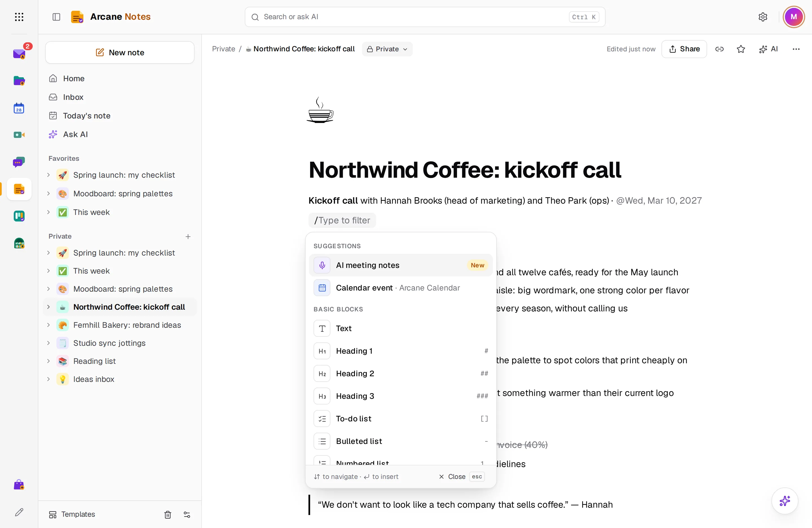Expand Reading list page
This screenshot has height=528, width=812.
pos(48,361)
